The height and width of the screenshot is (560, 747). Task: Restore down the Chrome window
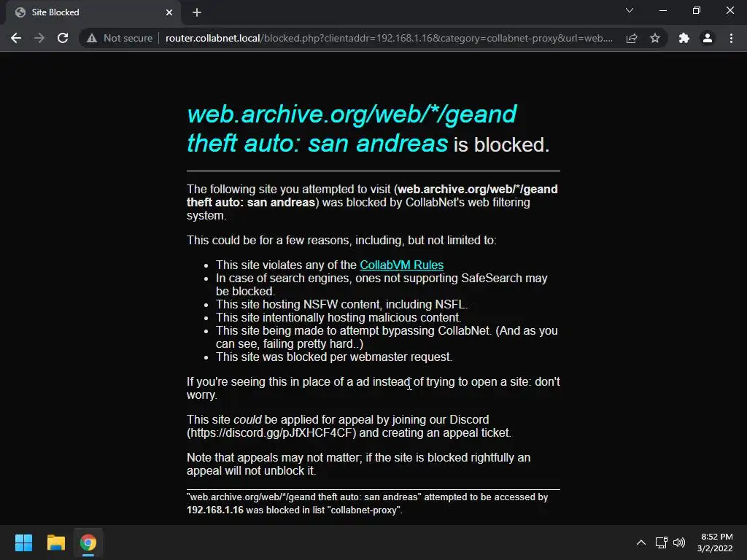coord(697,10)
